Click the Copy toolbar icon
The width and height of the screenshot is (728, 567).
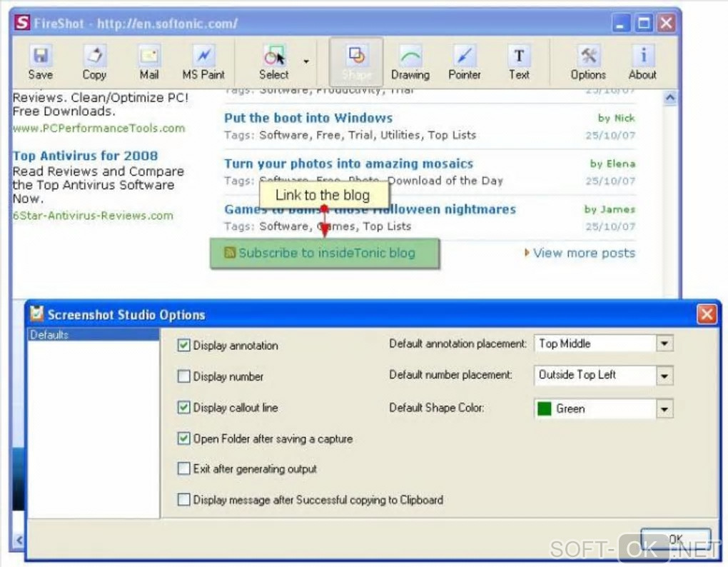94,63
